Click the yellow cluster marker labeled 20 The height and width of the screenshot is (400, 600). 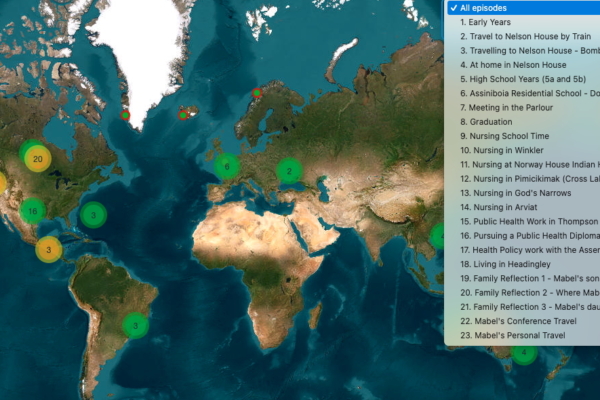pos(38,159)
